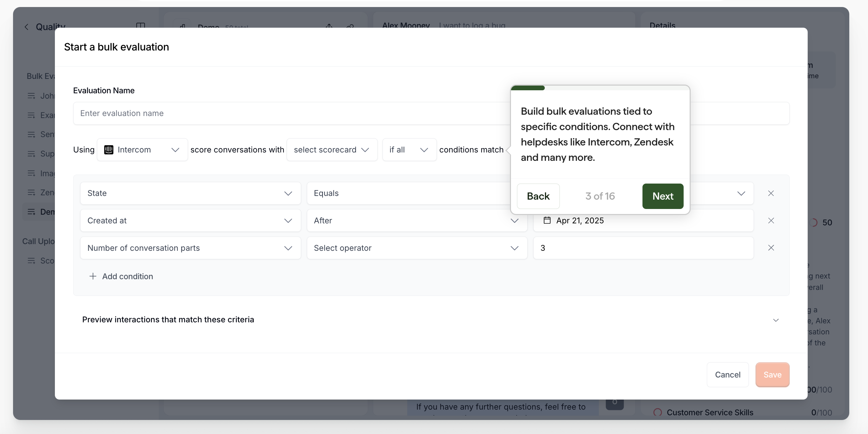Click the plus icon for Add condition
The height and width of the screenshot is (434, 868).
[93, 276]
